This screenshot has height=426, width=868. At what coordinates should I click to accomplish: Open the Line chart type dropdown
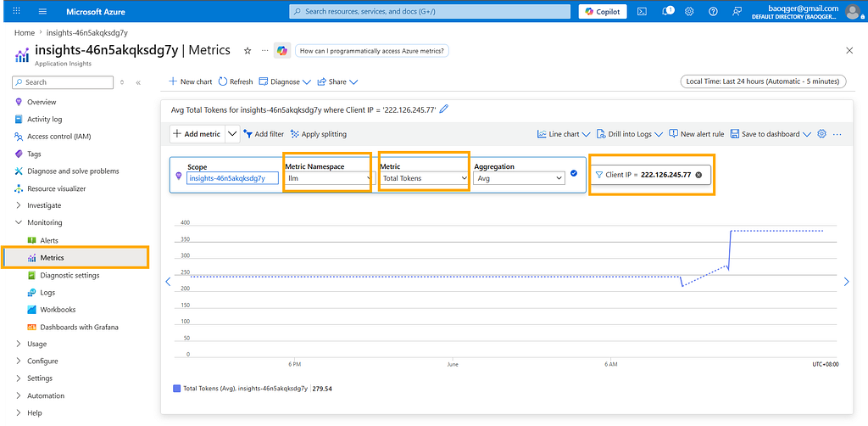pyautogui.click(x=564, y=134)
